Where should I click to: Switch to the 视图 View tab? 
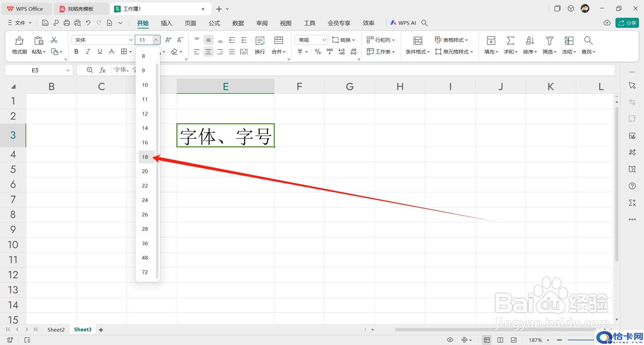[285, 23]
